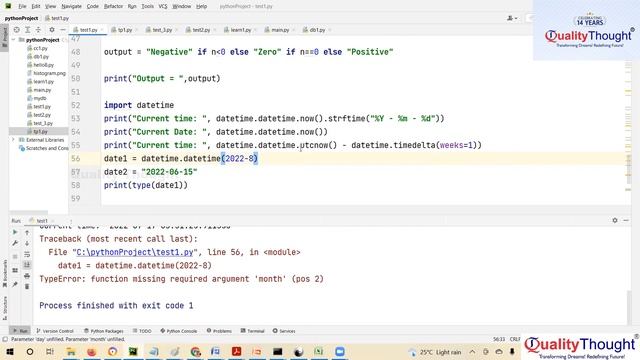This screenshot has width=640, height=360.
Task: Open the Tools menu
Action: (x=147, y=6)
